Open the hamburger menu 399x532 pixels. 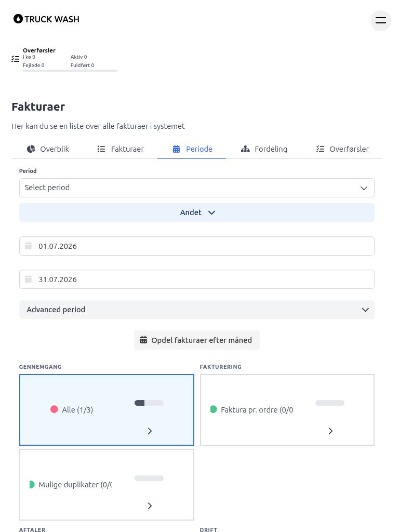(x=380, y=20)
